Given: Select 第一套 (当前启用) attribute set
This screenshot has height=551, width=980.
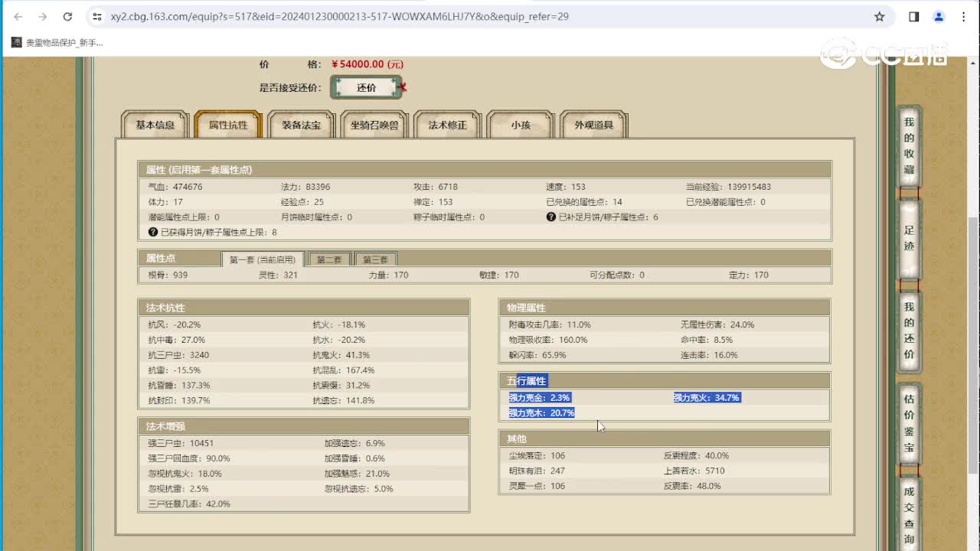Looking at the screenshot, I should pos(263,259).
